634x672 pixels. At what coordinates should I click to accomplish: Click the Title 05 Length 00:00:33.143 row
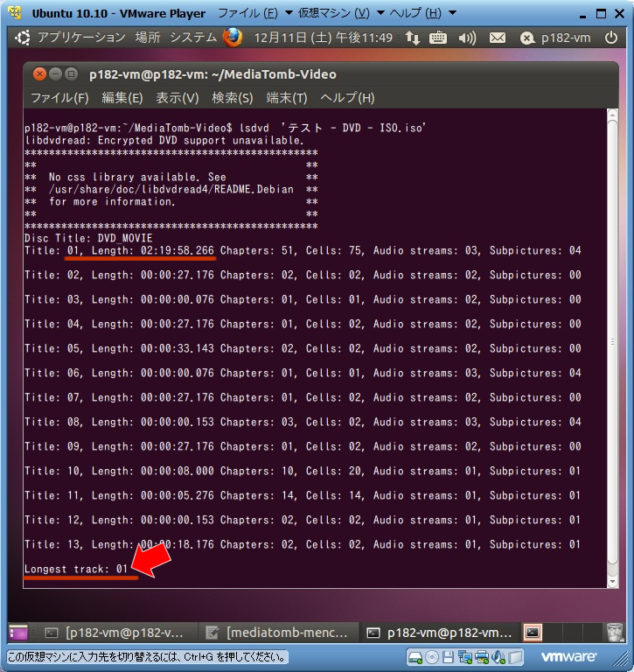coord(303,348)
